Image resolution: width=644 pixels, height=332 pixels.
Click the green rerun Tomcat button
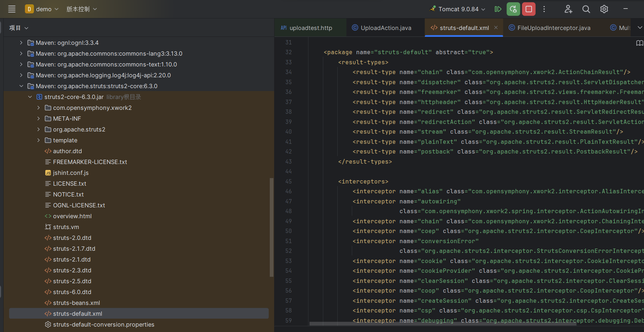pos(513,9)
